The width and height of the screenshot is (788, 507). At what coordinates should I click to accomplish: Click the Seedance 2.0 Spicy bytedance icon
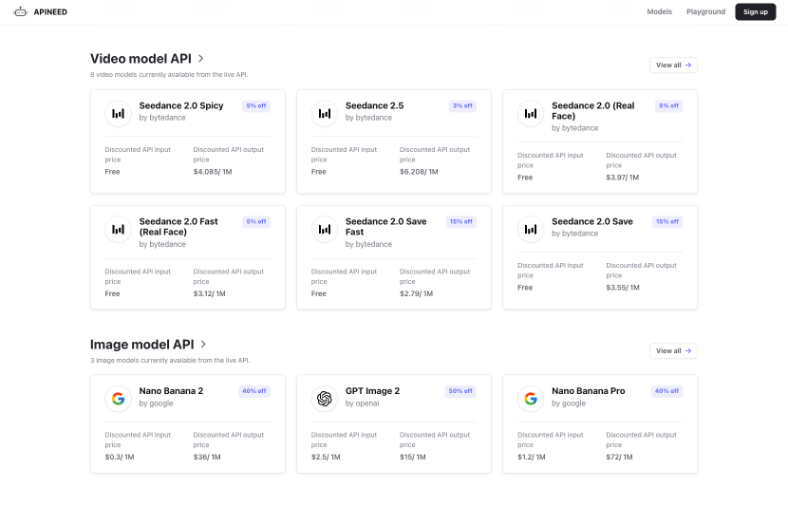[118, 114]
